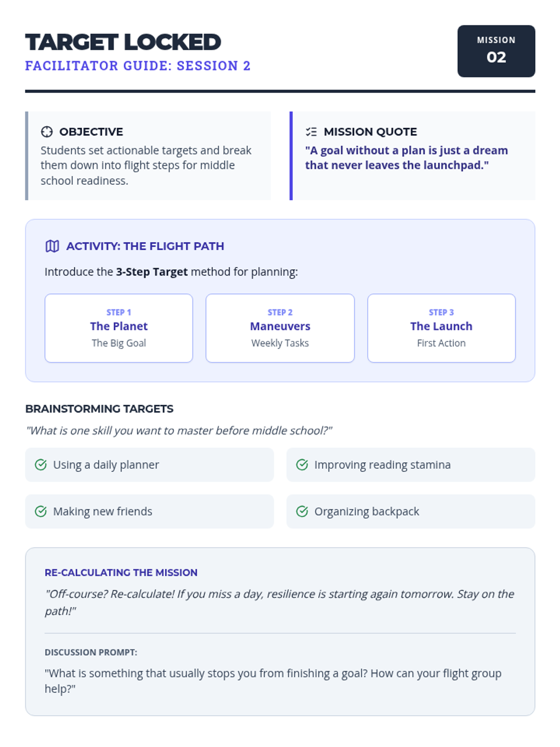
Task: Click check icon for Making new friends
Action: click(41, 511)
